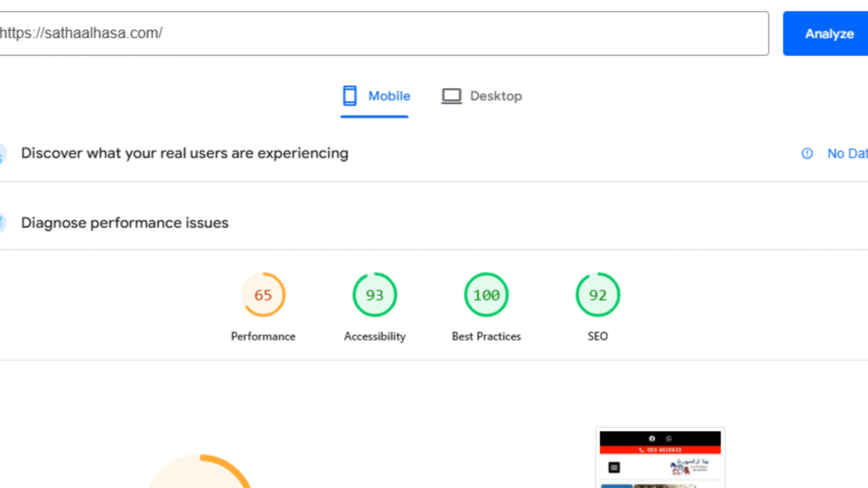Open the No Data link
868x488 pixels.
[847, 153]
